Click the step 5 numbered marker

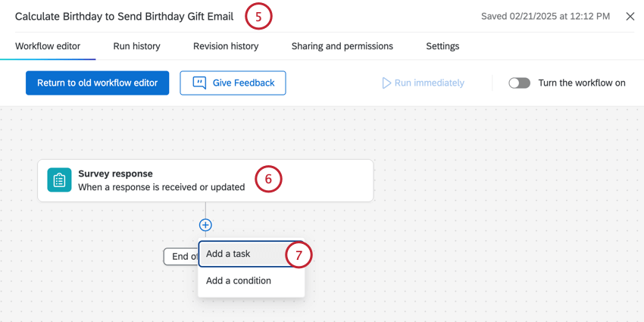click(258, 16)
